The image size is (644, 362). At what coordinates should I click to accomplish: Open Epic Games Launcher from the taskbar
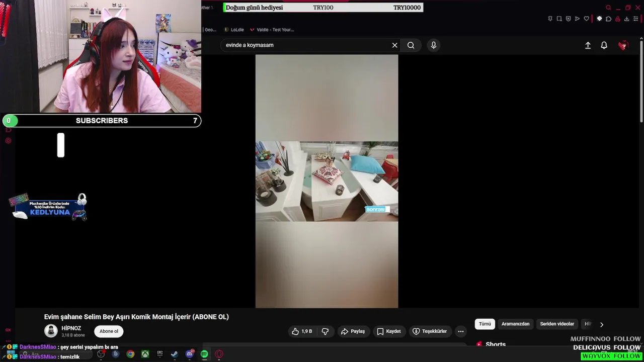(160, 354)
